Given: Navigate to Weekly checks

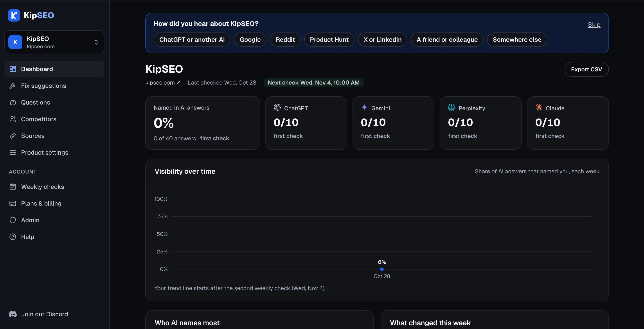Looking at the screenshot, I should pyautogui.click(x=54, y=187).
